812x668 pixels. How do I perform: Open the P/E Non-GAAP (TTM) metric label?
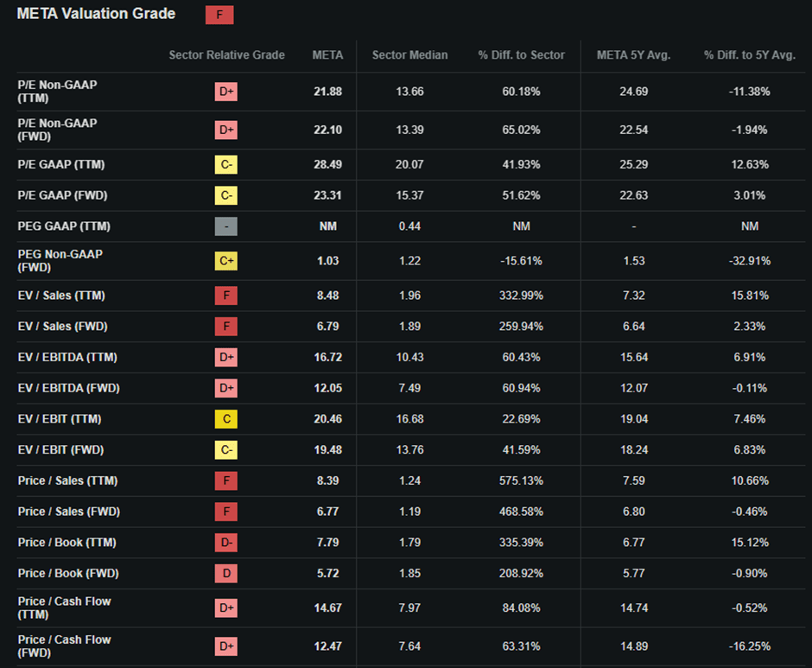tap(58, 92)
